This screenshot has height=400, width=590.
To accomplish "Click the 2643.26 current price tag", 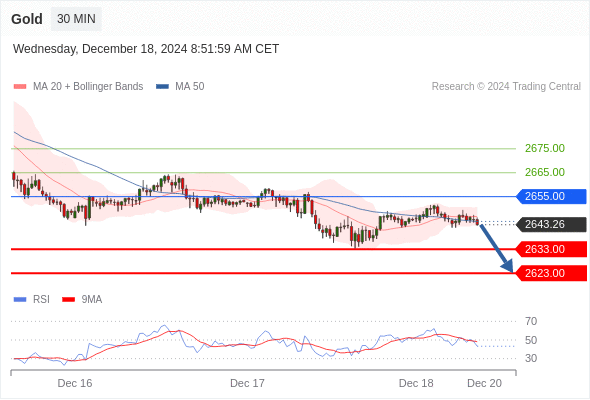I will [x=551, y=224].
